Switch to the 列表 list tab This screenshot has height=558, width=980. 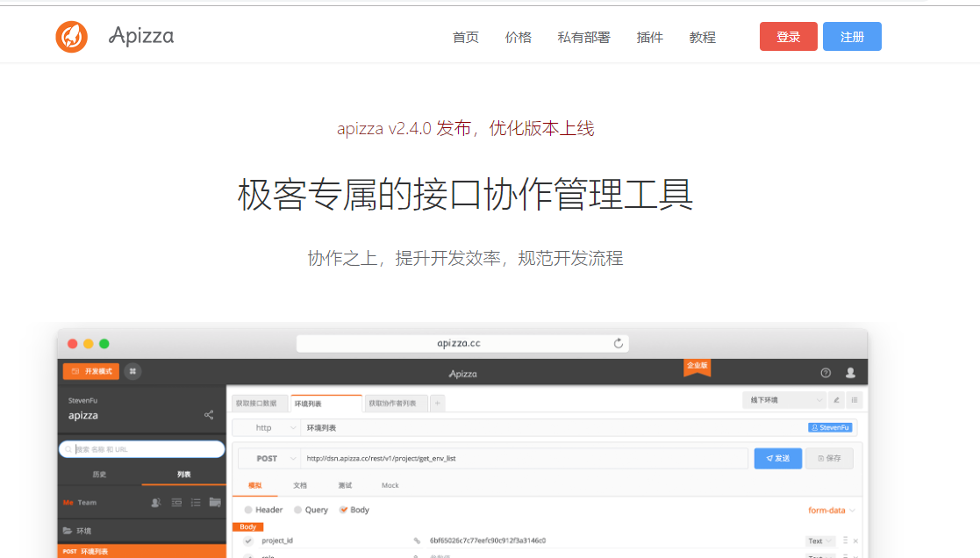pos(183,475)
